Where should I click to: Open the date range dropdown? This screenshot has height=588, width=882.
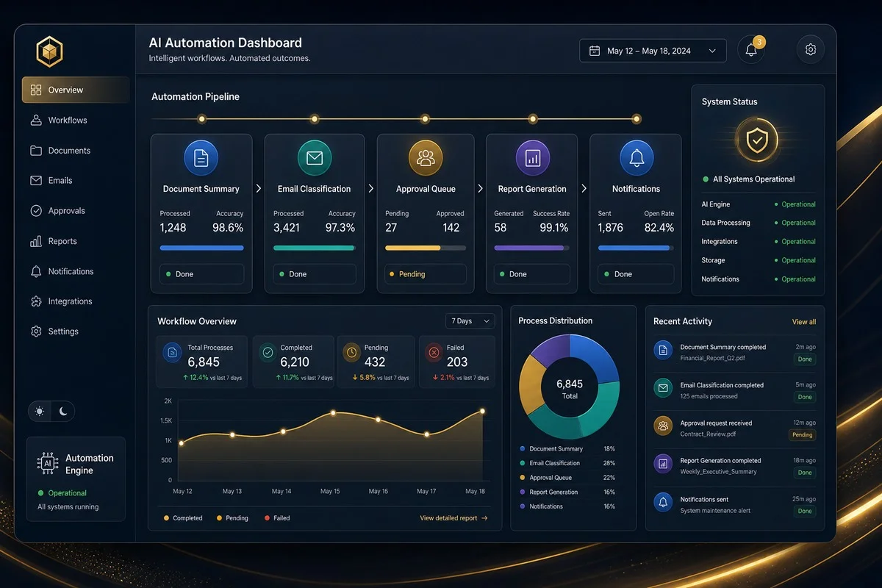tap(653, 51)
